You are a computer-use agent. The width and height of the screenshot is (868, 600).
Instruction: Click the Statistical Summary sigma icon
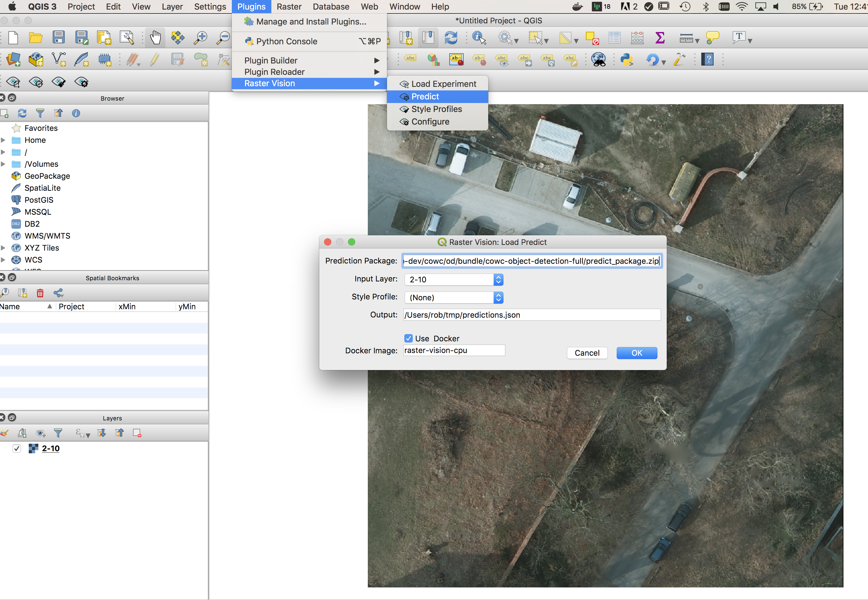(x=660, y=38)
